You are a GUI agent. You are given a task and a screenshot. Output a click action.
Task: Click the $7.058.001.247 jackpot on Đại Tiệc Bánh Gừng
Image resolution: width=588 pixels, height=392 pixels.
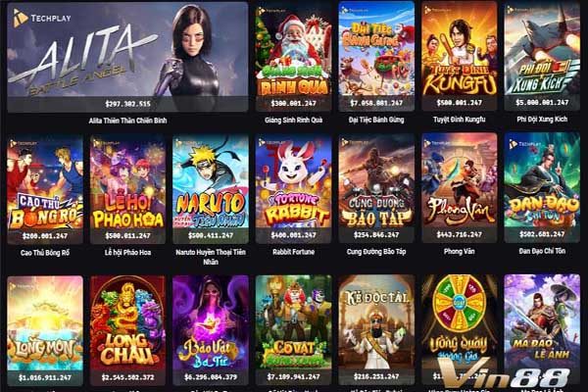tap(376, 103)
